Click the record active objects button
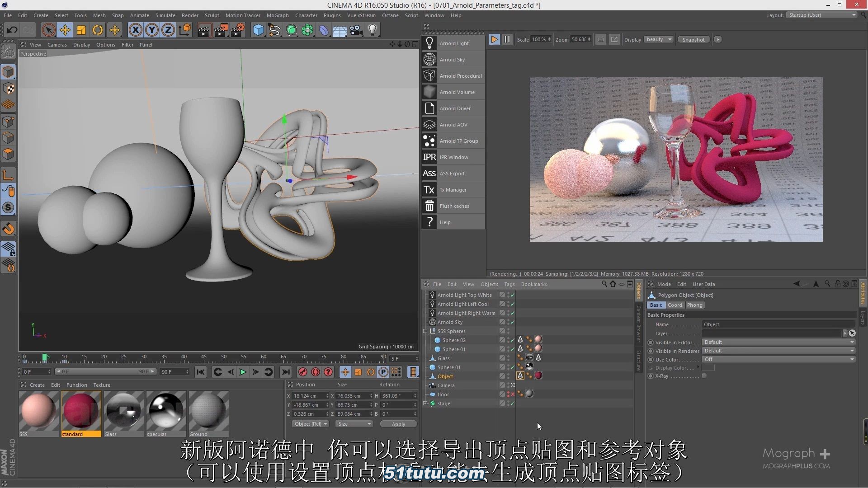Viewport: 868px width, 488px height. click(x=303, y=372)
